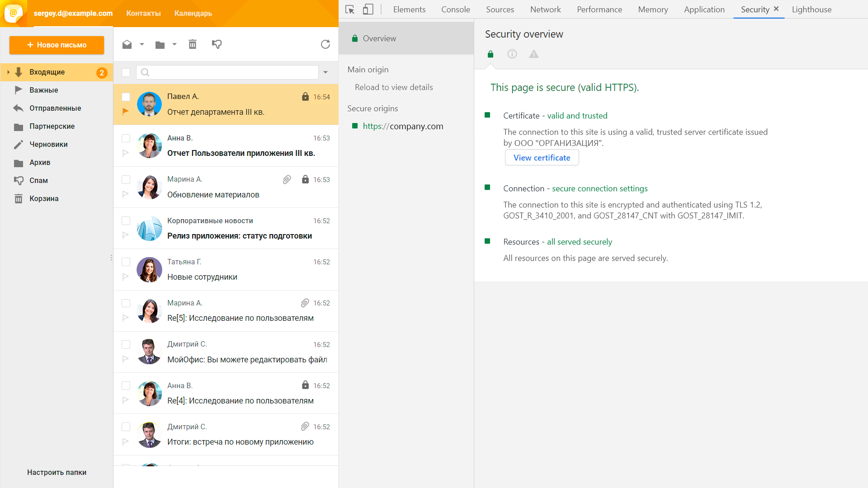Image resolution: width=868 pixels, height=488 pixels.
Task: Click the compose new email button
Action: tap(57, 45)
